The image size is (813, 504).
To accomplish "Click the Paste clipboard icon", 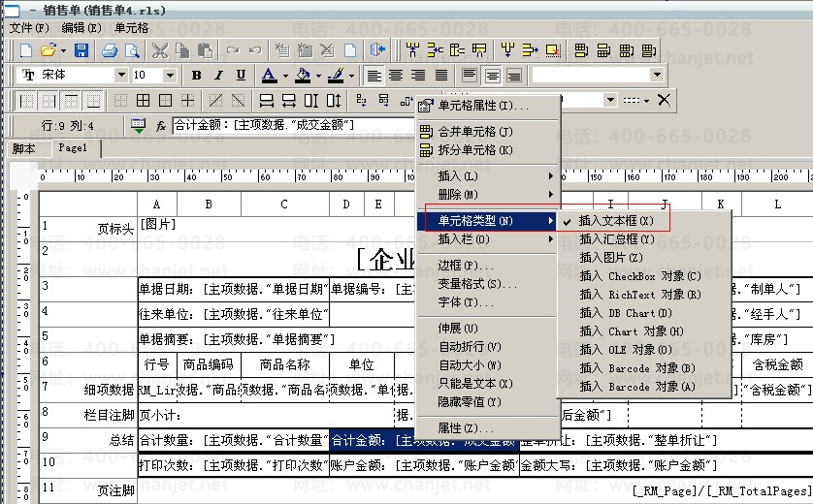I will click(206, 49).
